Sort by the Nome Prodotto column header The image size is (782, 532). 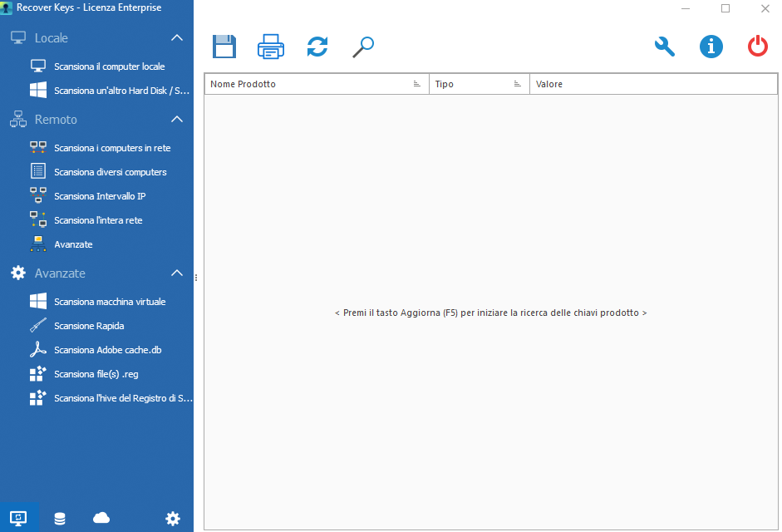(x=317, y=84)
